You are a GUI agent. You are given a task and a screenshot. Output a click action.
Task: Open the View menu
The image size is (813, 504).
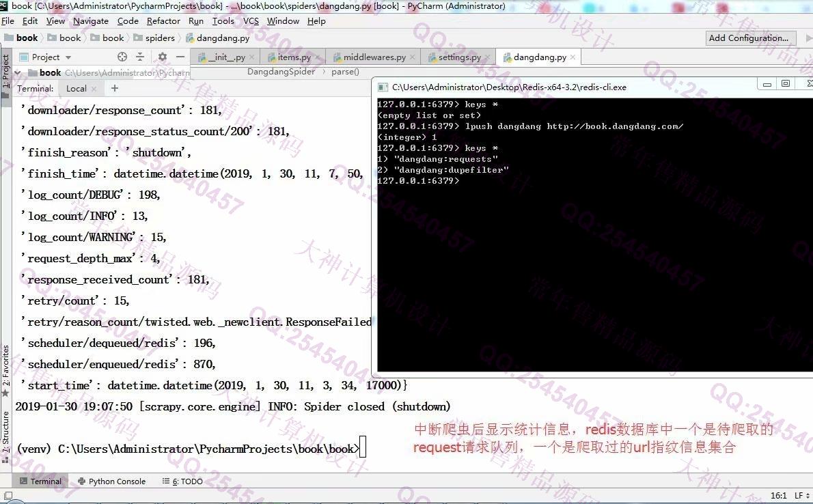55,20
